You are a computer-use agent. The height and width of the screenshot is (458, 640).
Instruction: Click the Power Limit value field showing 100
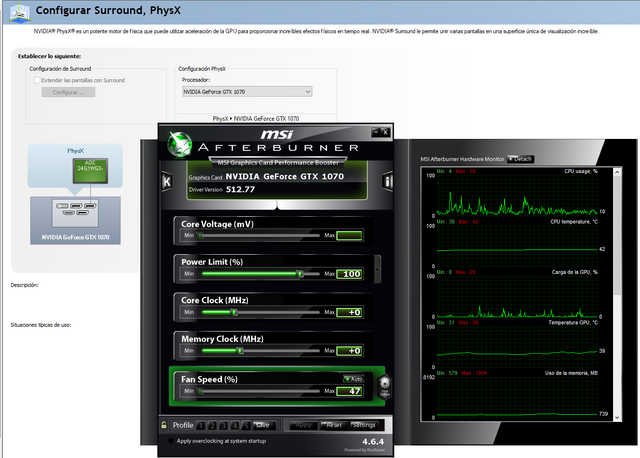click(349, 274)
